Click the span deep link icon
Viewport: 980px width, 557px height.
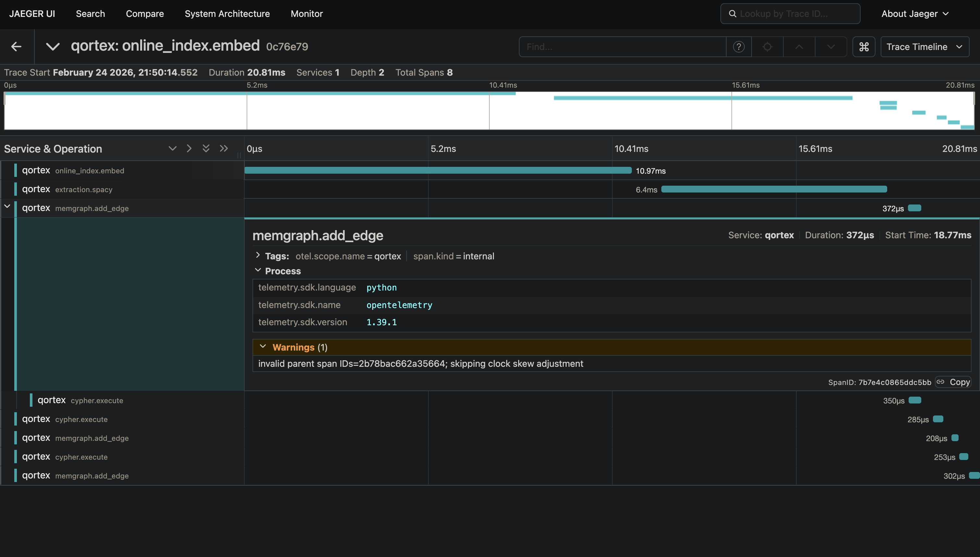(941, 382)
